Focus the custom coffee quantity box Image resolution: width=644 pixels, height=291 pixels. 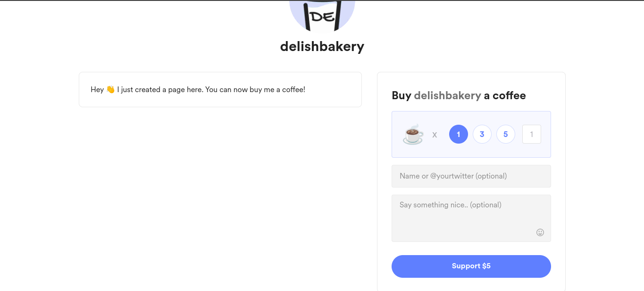coord(532,134)
